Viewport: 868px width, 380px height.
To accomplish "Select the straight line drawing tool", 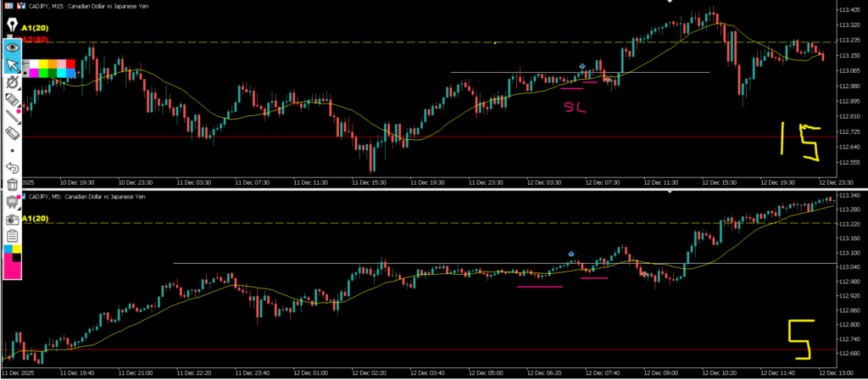I will coord(12,117).
